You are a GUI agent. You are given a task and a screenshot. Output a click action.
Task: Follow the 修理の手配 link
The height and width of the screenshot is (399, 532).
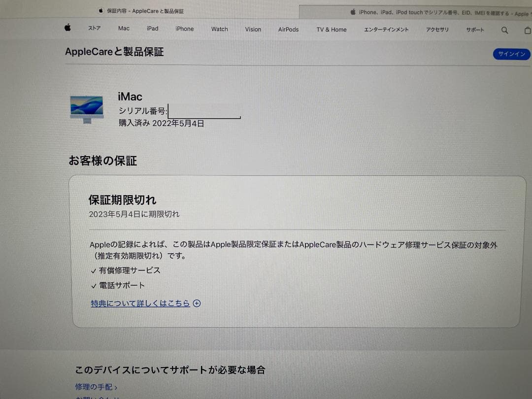coord(96,387)
